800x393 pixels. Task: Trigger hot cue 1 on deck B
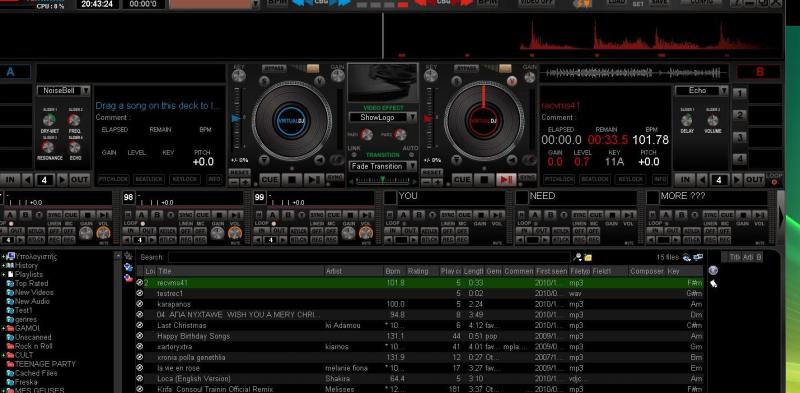(x=740, y=93)
